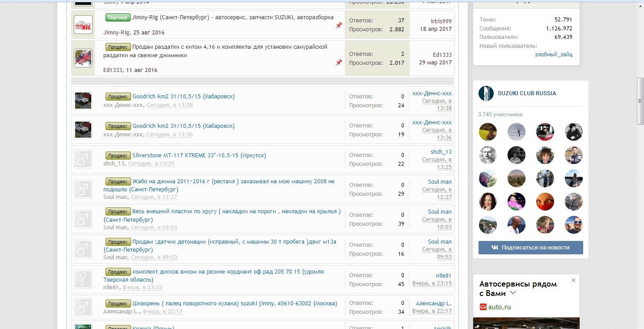The height and width of the screenshot is (329, 644).
Task: Open irbis999 last poster profile
Action: pyautogui.click(x=441, y=21)
